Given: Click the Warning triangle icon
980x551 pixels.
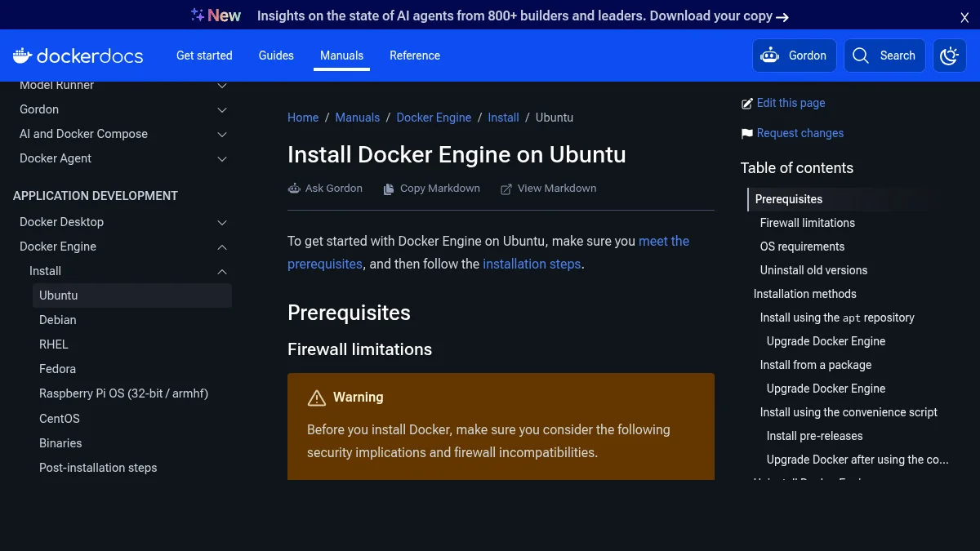Looking at the screenshot, I should pos(316,398).
